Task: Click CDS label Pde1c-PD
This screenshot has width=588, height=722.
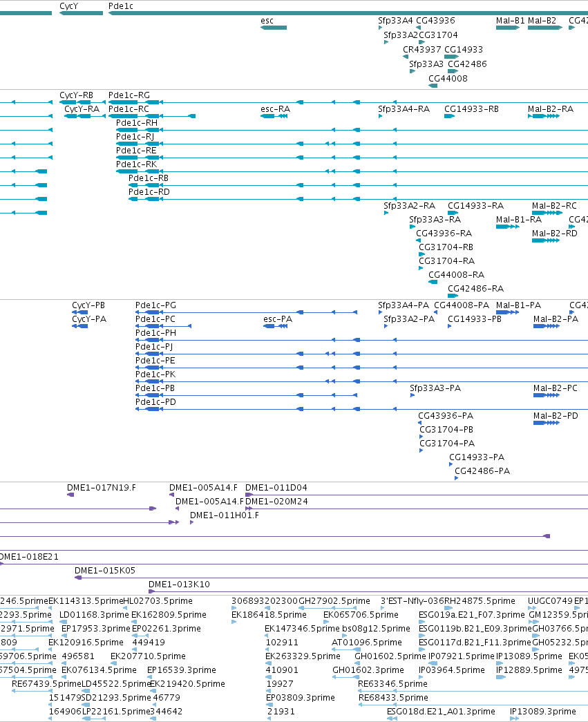Action: click(155, 402)
